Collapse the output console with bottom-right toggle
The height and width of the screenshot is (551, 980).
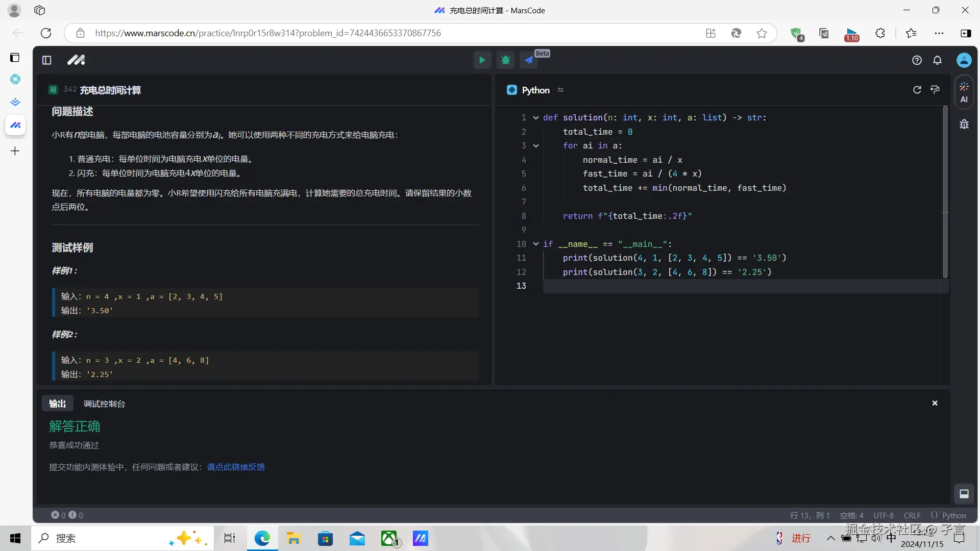pyautogui.click(x=964, y=493)
